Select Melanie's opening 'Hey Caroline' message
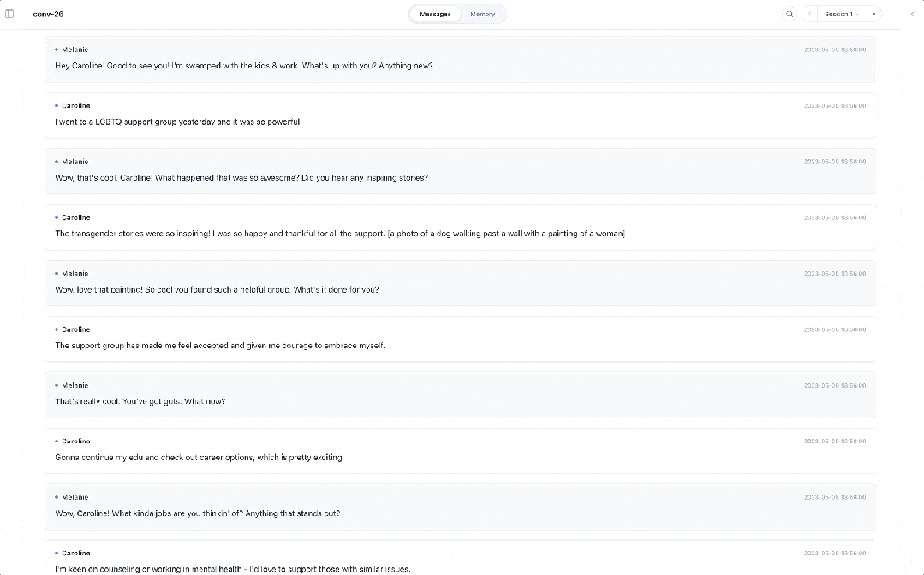The width and height of the screenshot is (924, 575). [x=243, y=66]
